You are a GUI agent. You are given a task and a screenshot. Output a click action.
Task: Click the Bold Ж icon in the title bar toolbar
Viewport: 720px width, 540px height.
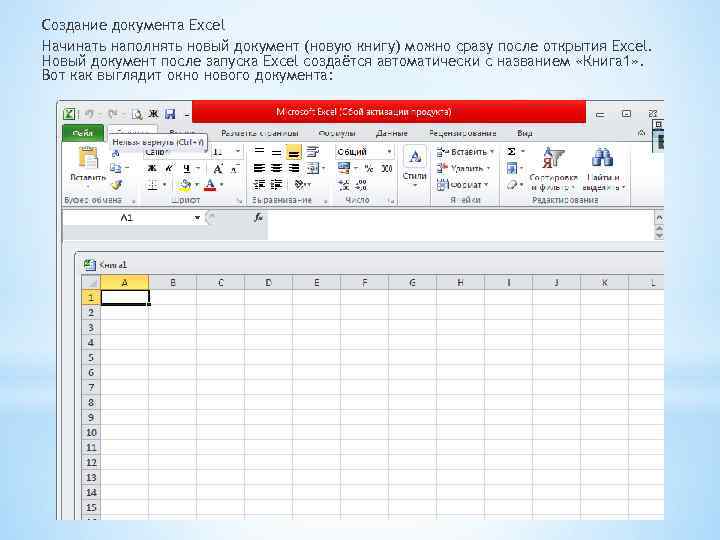pos(153,114)
